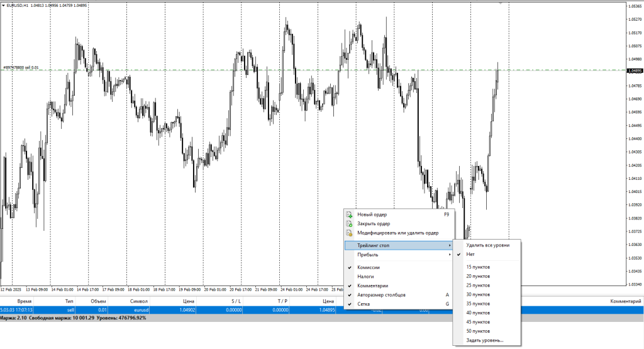The width and height of the screenshot is (644, 349).
Task: Click the chart shift triangle marker at top
Action: pyautogui.click(x=501, y=3)
